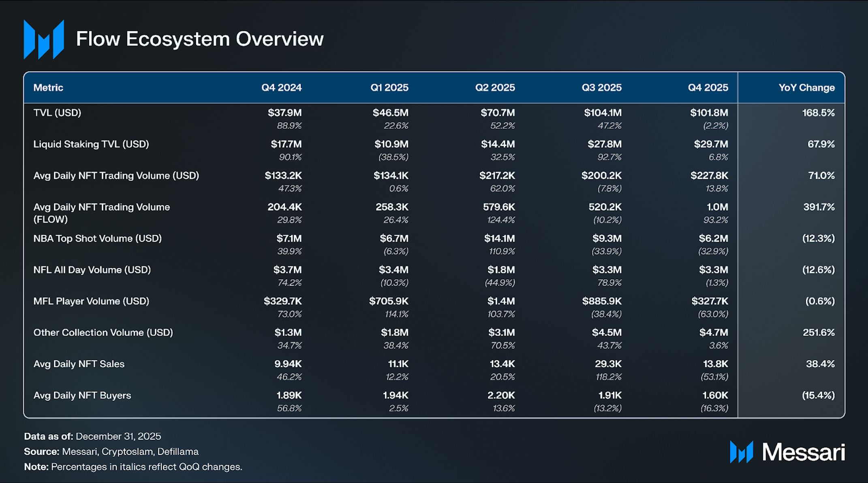The image size is (868, 483).
Task: Select the Q4 2024 column header
Action: (281, 87)
